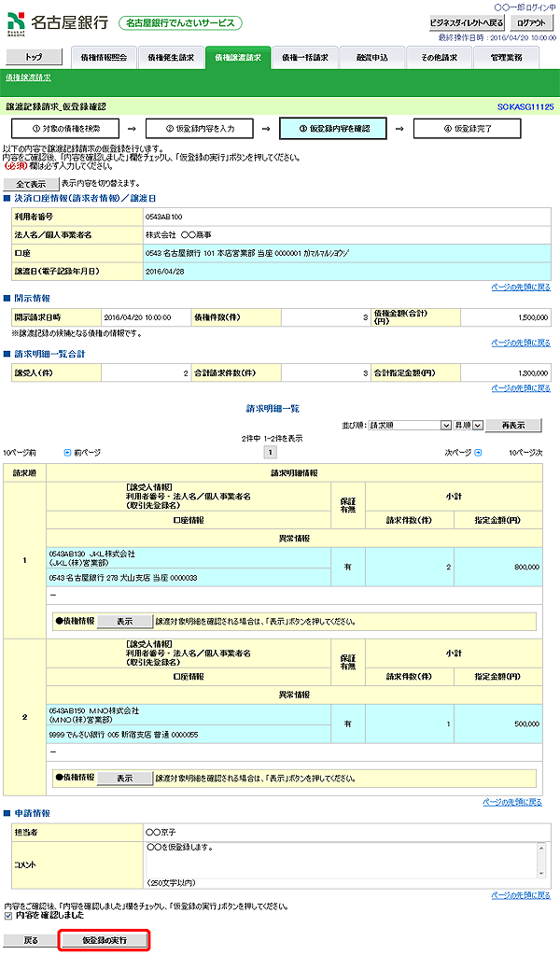Click the 仮登録の実行 button
The image size is (560, 955).
105,940
